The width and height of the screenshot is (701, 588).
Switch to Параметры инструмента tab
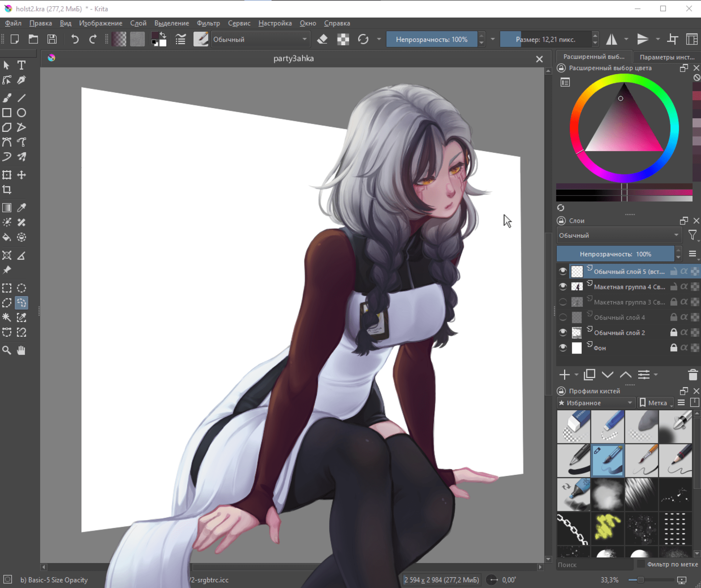pyautogui.click(x=667, y=57)
